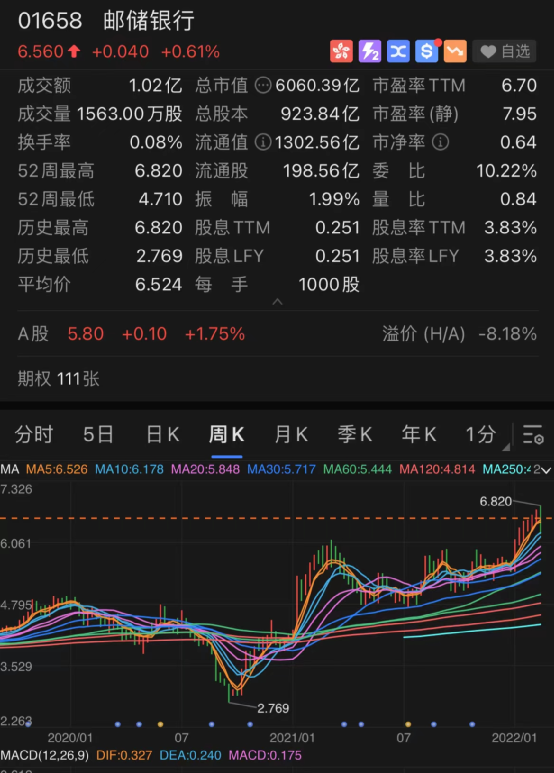The width and height of the screenshot is (554, 773).
Task: Tap the 6.820 high price marker on chart
Action: [x=495, y=501]
